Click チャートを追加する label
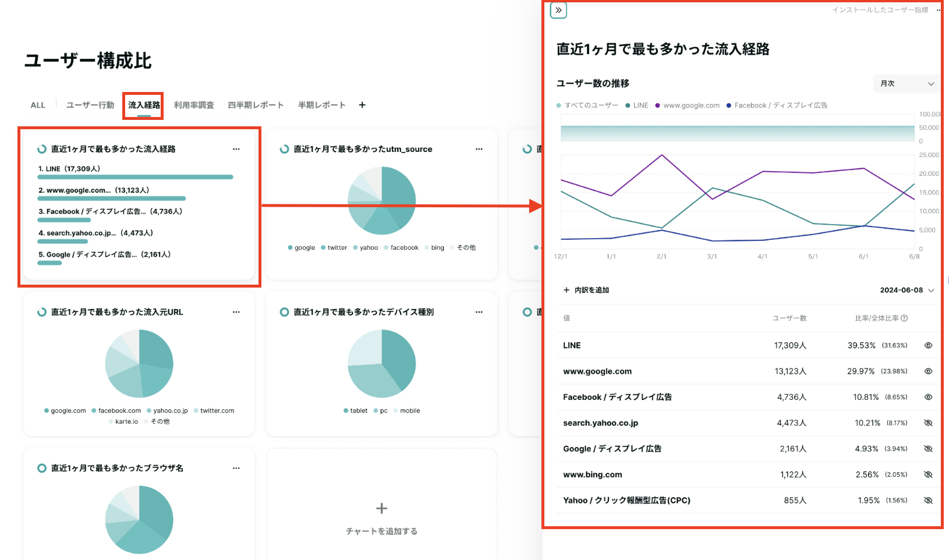 pos(382,531)
